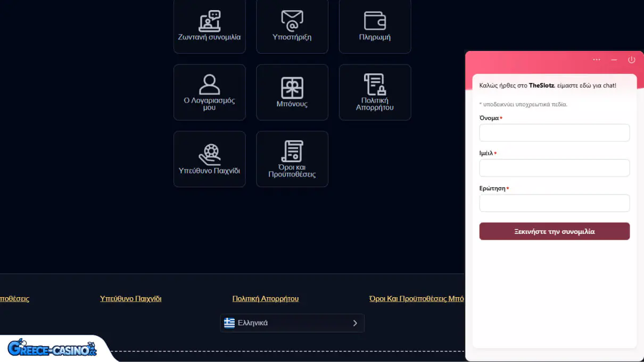644x362 pixels.
Task: Open the footer Πολιτική Απορρήτου link
Action: [265, 299]
